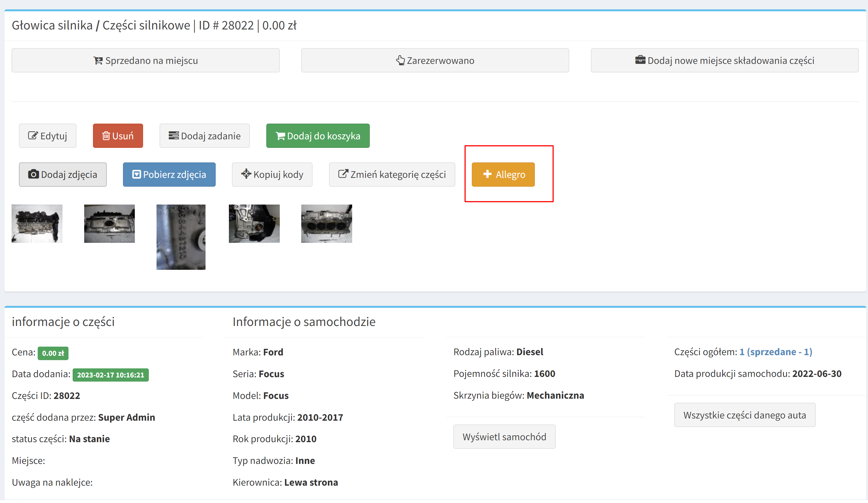The width and height of the screenshot is (868, 503).
Task: View the last thumbnail showing cylinder holes
Action: point(326,223)
